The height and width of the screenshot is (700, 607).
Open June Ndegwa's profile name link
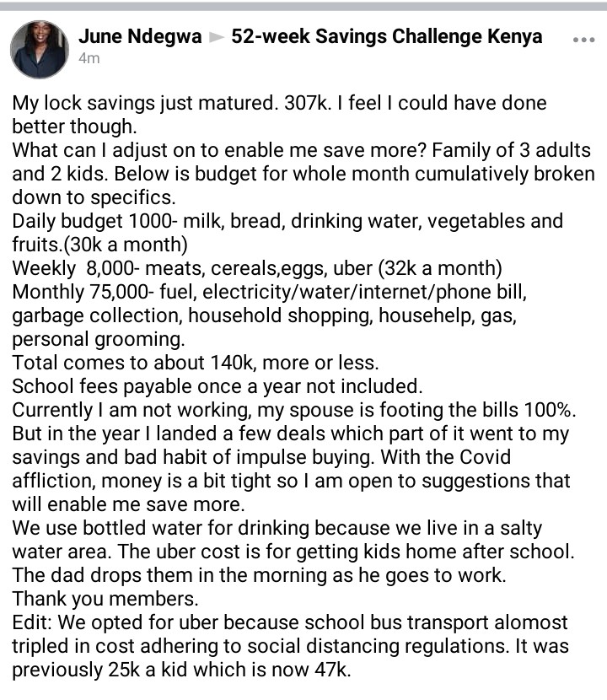pos(140,36)
